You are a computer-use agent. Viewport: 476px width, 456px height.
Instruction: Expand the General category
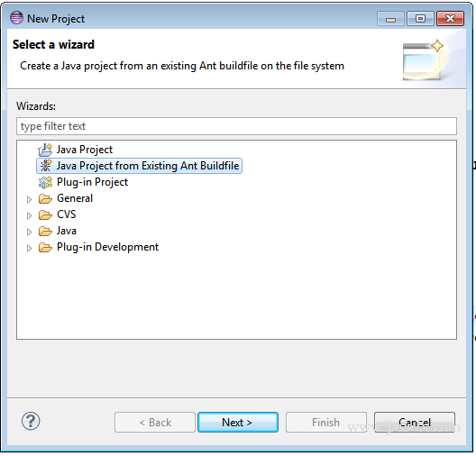(29, 199)
